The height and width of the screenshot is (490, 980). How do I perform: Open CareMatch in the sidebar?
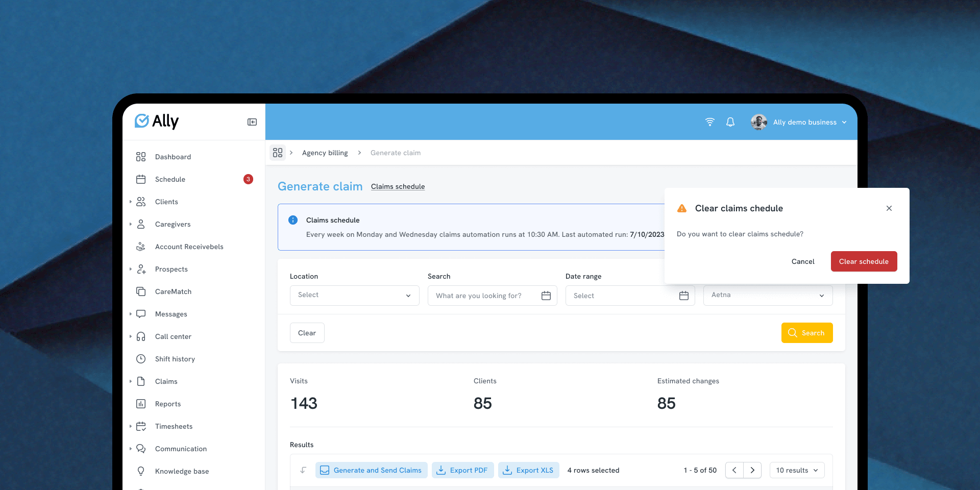pos(173,291)
